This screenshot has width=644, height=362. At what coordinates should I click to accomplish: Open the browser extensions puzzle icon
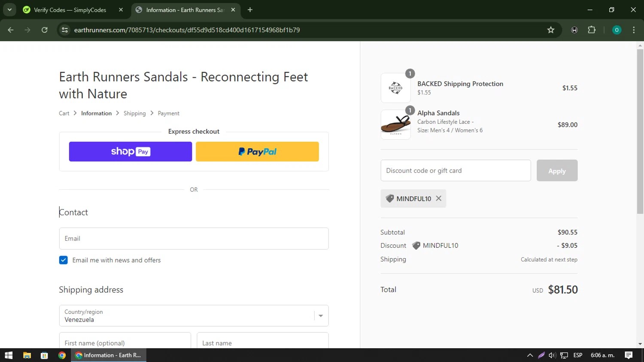pyautogui.click(x=592, y=30)
